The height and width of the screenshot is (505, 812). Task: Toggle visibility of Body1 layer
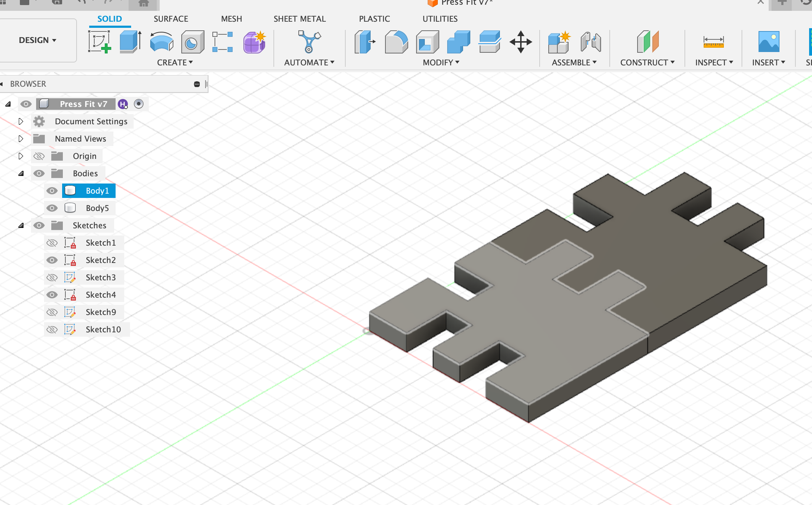pos(52,190)
